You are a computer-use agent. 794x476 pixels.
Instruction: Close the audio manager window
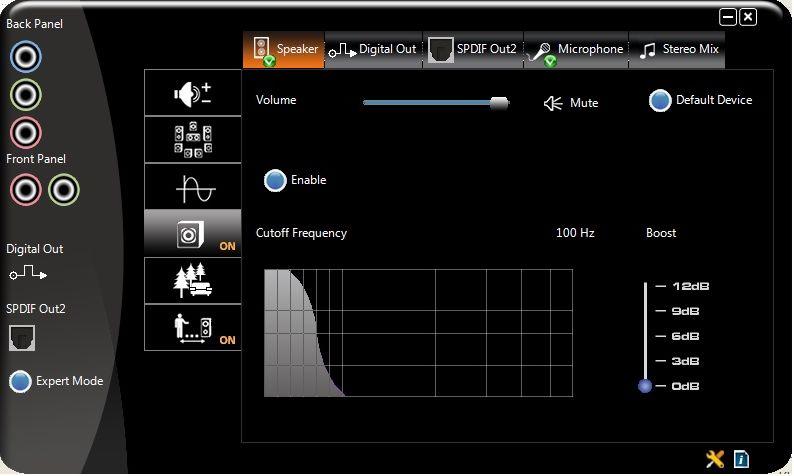(748, 17)
